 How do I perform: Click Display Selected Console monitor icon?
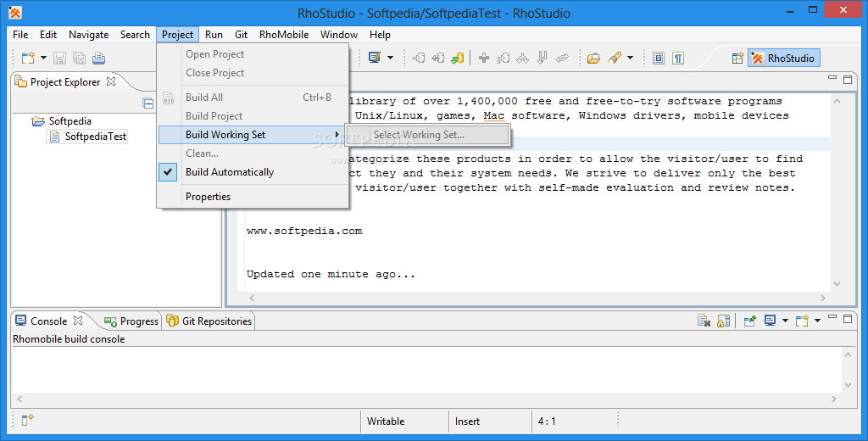point(770,321)
